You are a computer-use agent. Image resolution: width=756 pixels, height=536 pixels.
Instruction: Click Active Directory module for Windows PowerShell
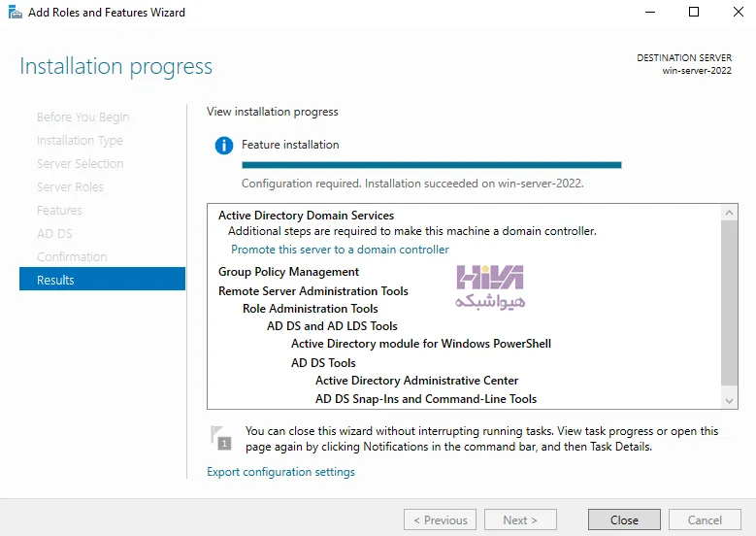pyautogui.click(x=421, y=344)
